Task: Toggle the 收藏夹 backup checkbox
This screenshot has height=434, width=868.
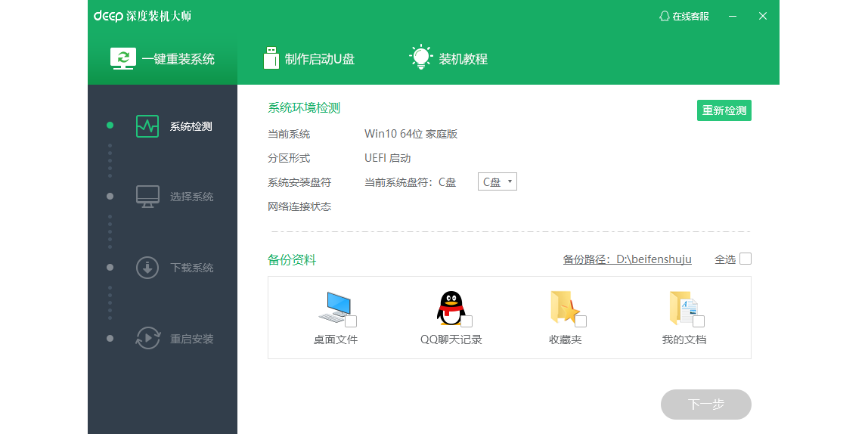Action: [x=580, y=321]
